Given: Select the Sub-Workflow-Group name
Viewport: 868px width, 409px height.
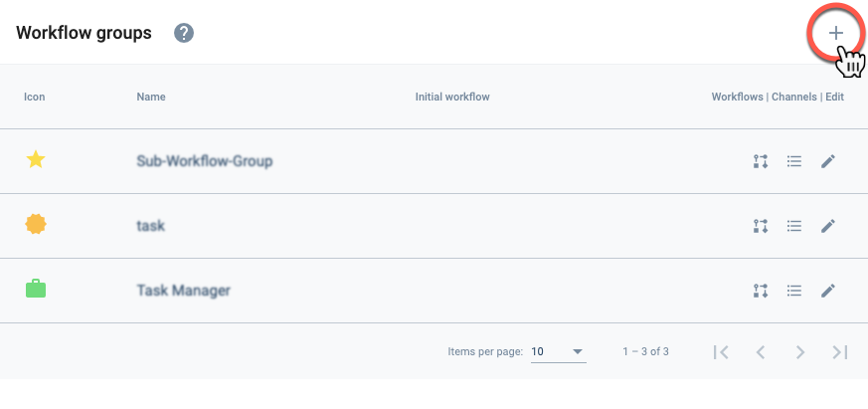Looking at the screenshot, I should click(x=204, y=161).
